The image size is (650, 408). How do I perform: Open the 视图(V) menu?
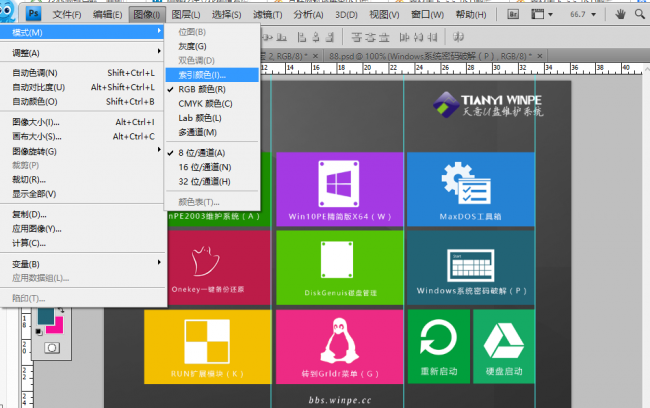coord(384,15)
